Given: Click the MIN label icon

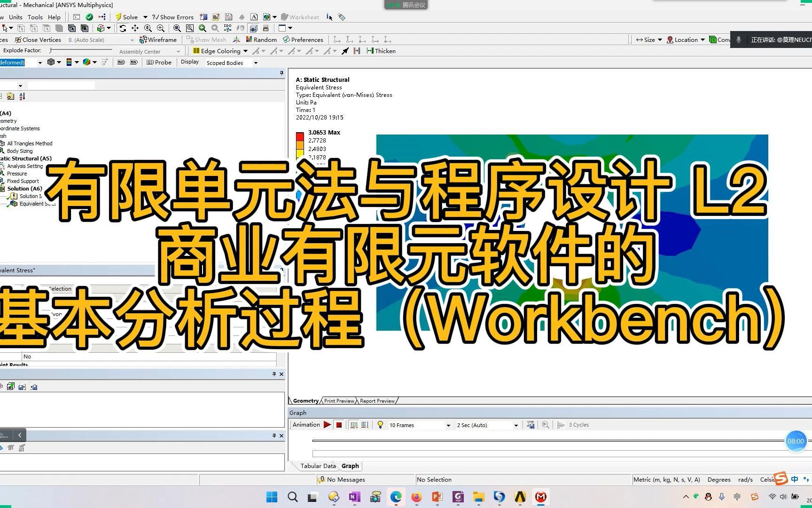Looking at the screenshot, I should tap(133, 62).
